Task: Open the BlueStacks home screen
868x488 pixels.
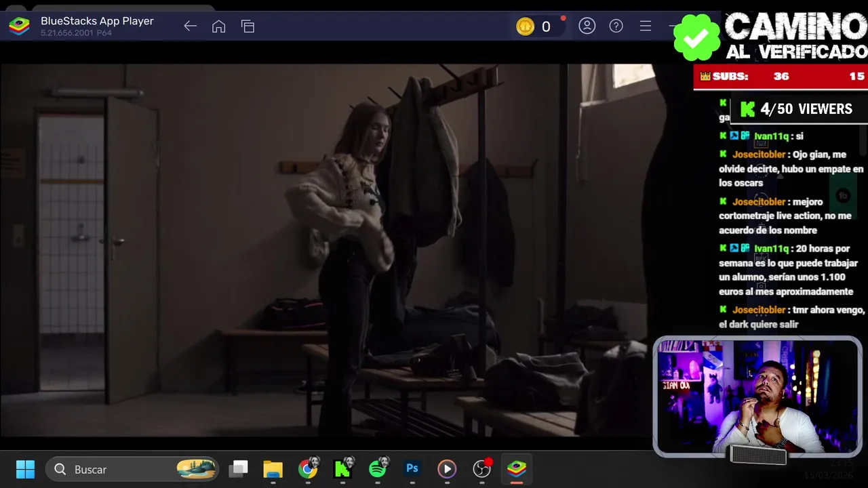Action: [x=218, y=26]
